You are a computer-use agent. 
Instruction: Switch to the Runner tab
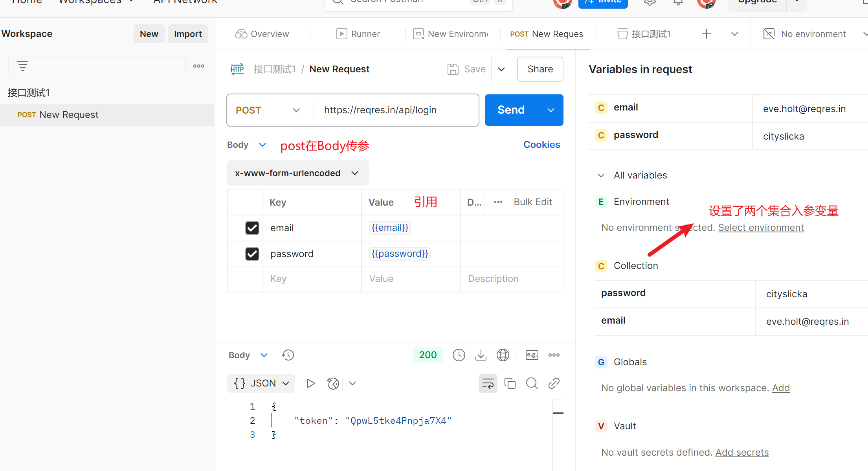click(x=358, y=34)
